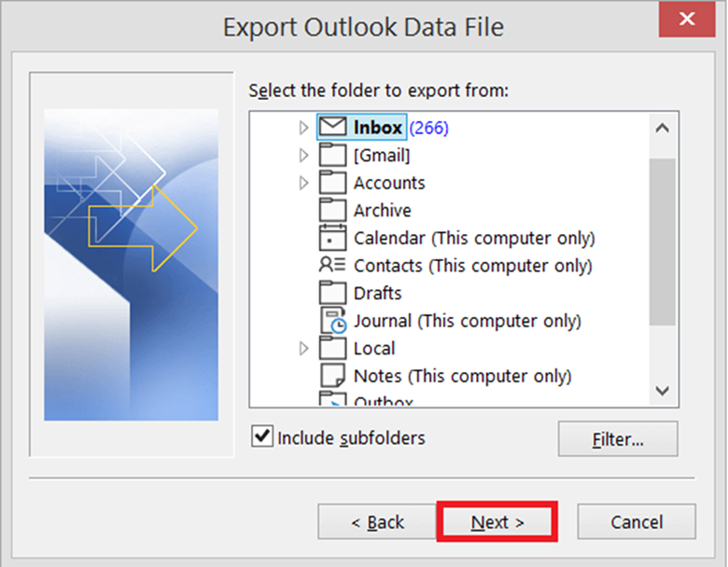Expand the Accounts folder node
728x567 pixels.
point(304,183)
